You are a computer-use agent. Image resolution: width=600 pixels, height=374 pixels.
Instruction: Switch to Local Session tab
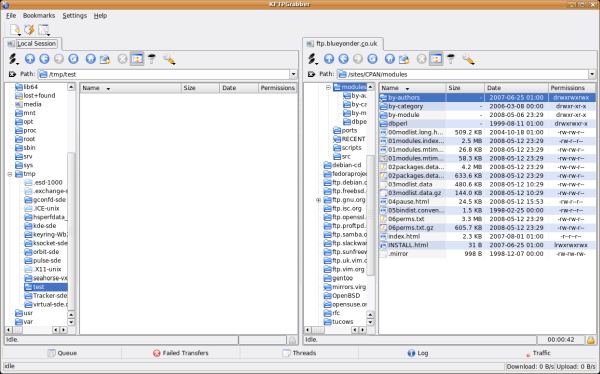(33, 44)
